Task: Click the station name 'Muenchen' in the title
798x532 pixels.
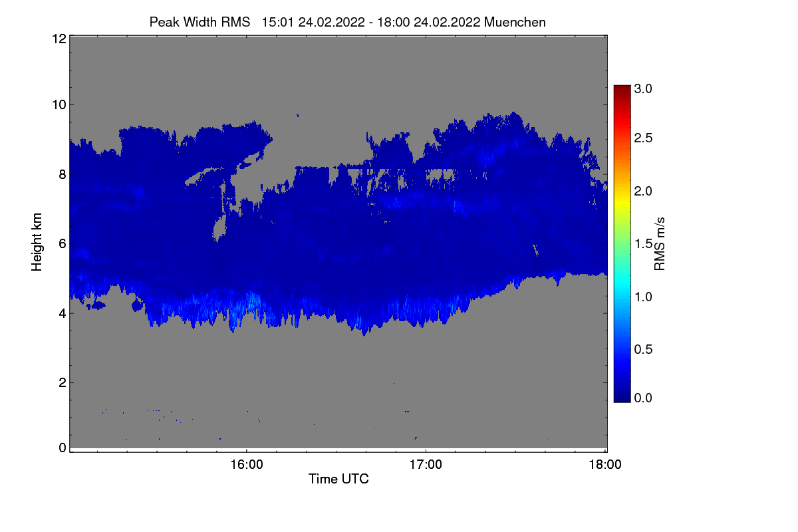Action: [515, 22]
